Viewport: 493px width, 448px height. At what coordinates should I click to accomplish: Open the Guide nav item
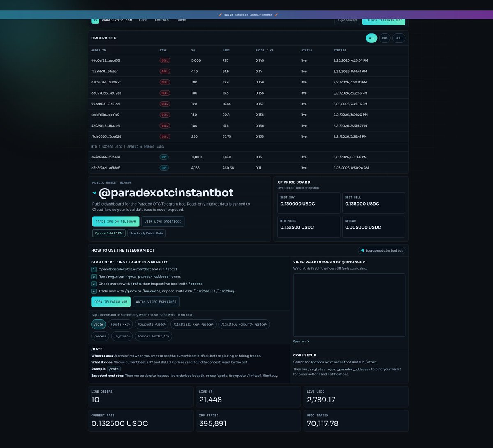181,20
